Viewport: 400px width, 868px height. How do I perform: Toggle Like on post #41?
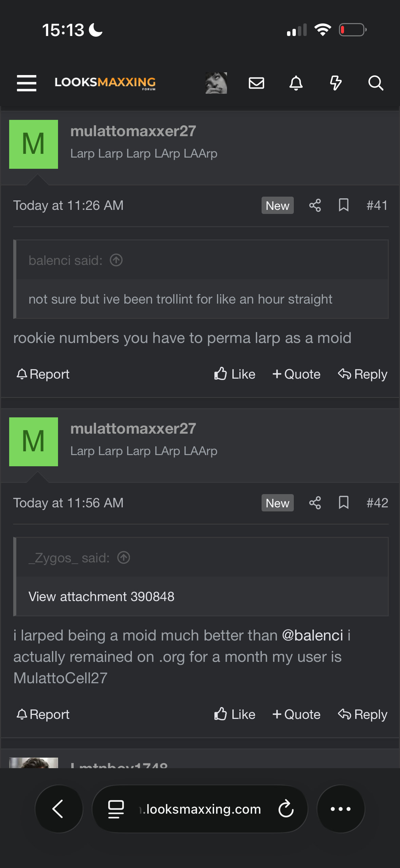click(x=234, y=374)
